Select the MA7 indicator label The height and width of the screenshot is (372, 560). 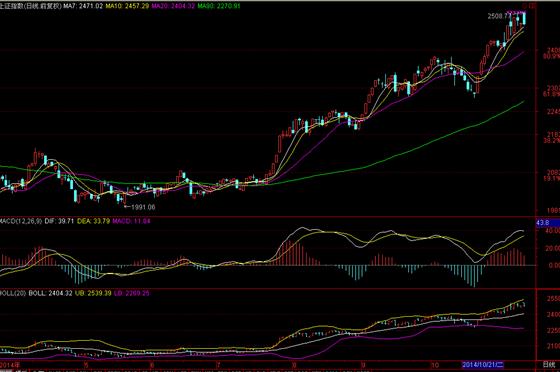83,6
